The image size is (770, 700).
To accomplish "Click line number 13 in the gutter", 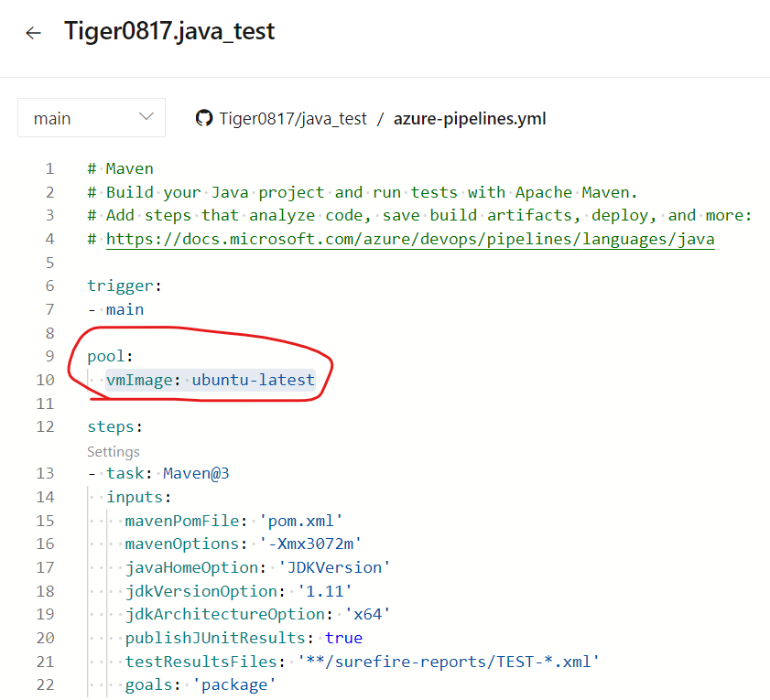I will (x=45, y=473).
